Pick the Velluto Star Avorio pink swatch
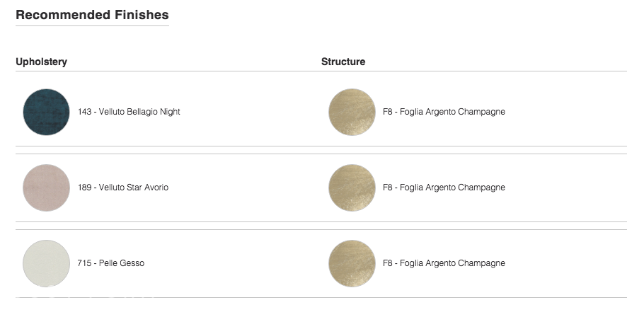 [46, 188]
